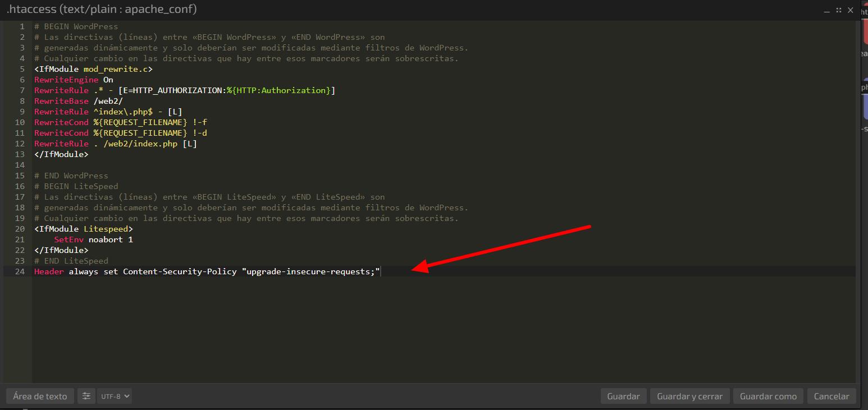Click the 'SetEnv noabort 1' line

[x=93, y=239]
